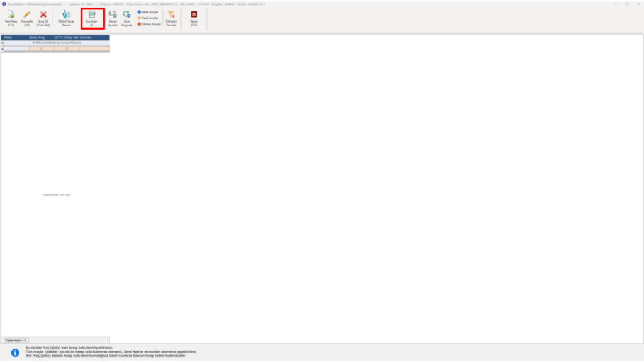
Task: Expand the filter row arrow indicator
Action: (3, 43)
